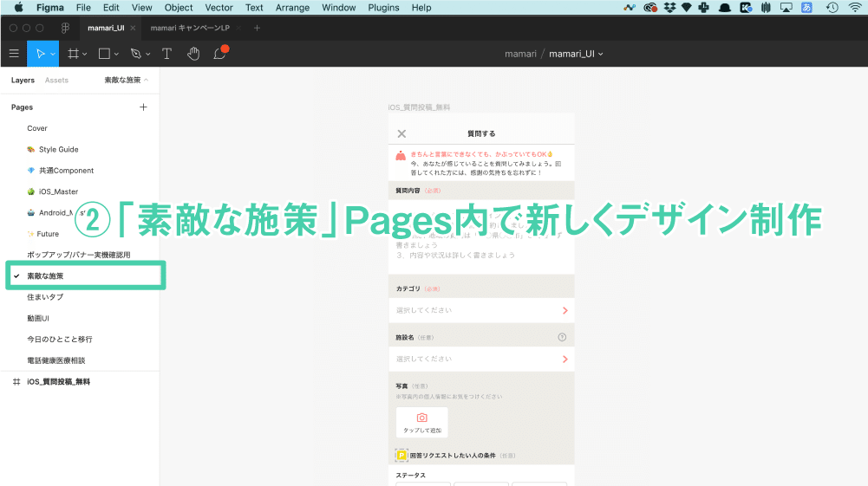Screen dimensions: 868x486
Task: Go to the 動画UI page
Action: (x=38, y=319)
